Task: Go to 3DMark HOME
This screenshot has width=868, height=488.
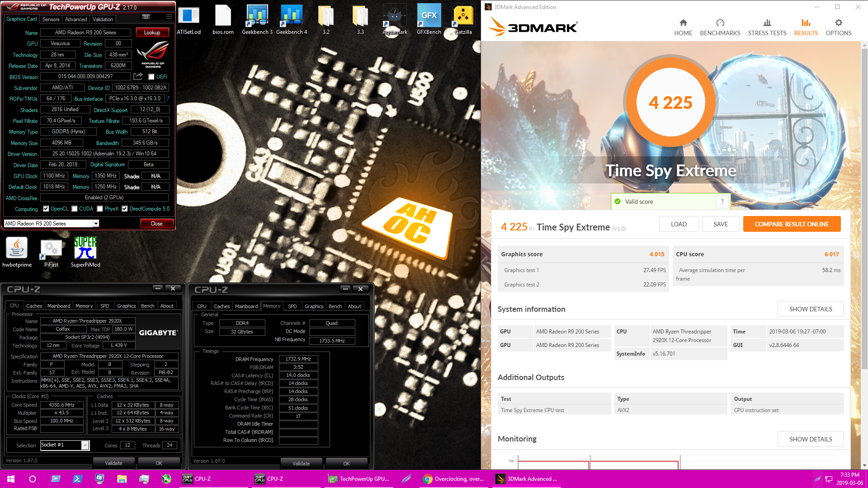Action: (x=683, y=28)
